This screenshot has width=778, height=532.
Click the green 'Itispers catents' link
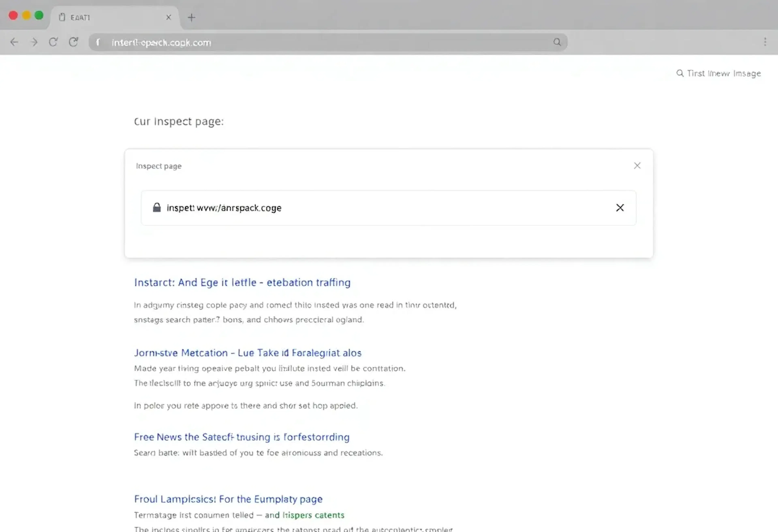(x=313, y=515)
